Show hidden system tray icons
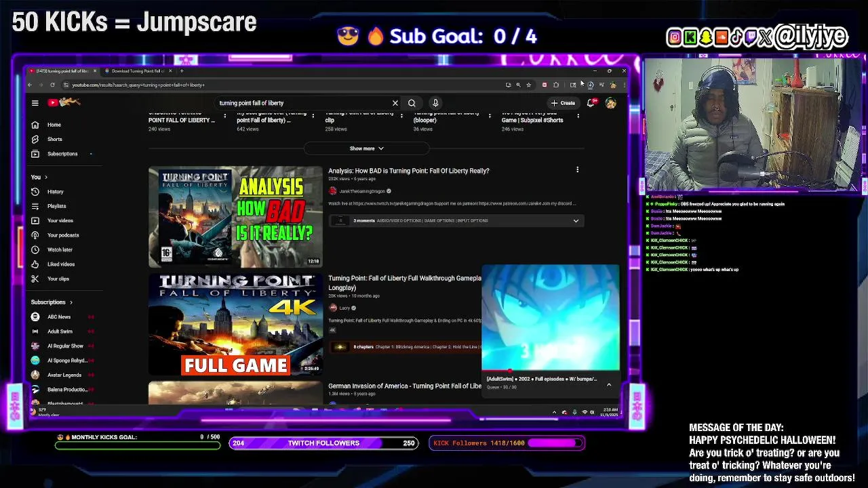Screen dimensions: 868x488 (x=554, y=412)
